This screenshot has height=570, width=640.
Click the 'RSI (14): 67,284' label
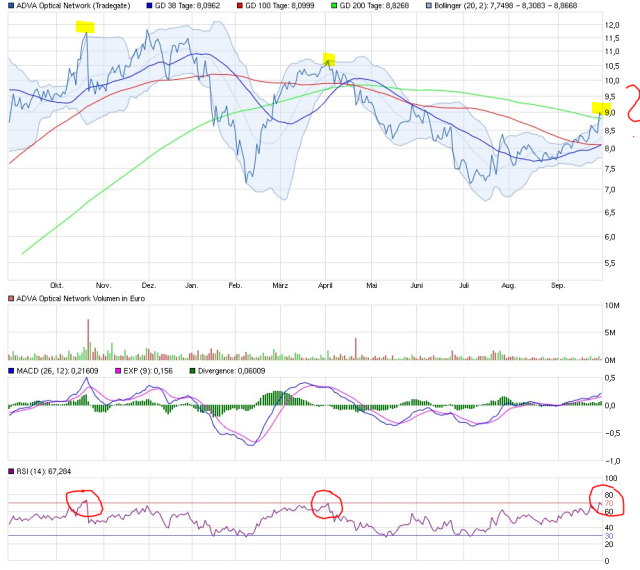coord(44,471)
